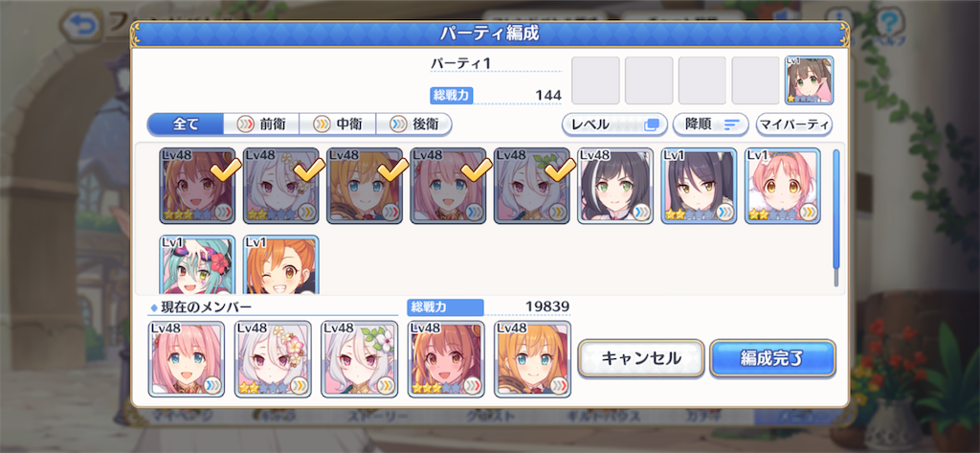The image size is (980, 453).
Task: Toggle the 降順 sort order control
Action: click(x=711, y=125)
